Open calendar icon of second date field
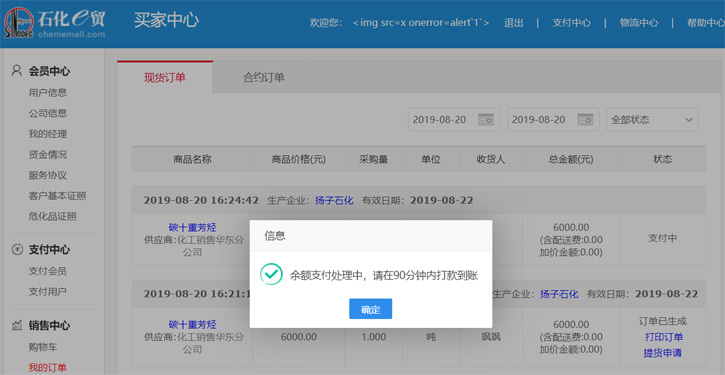Screen dimensions: 725x375 pyautogui.click(x=585, y=120)
